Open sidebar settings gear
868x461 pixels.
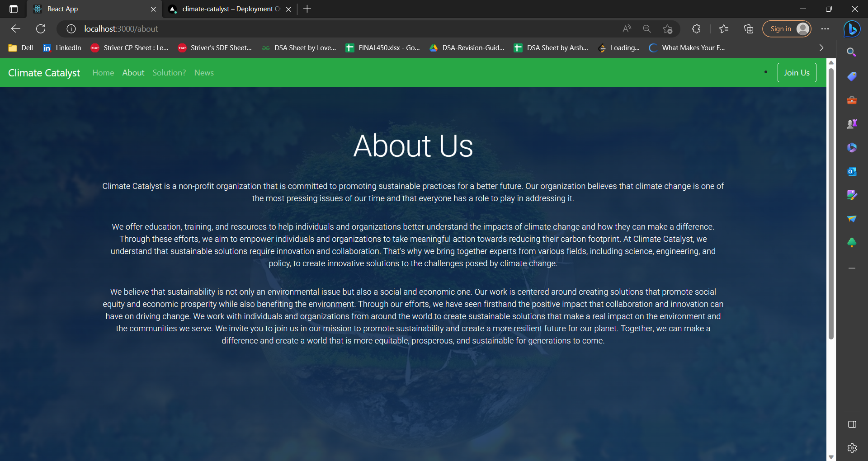[852, 448]
